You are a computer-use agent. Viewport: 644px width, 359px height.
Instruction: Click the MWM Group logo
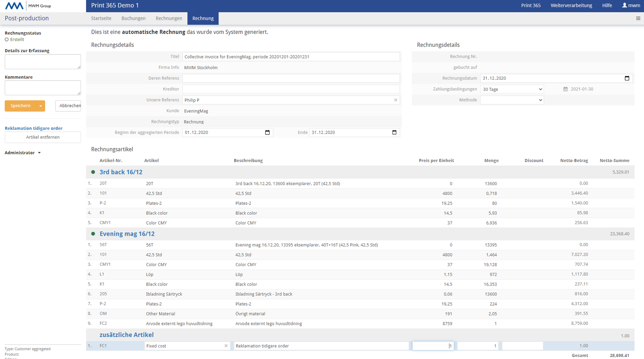(x=28, y=6)
